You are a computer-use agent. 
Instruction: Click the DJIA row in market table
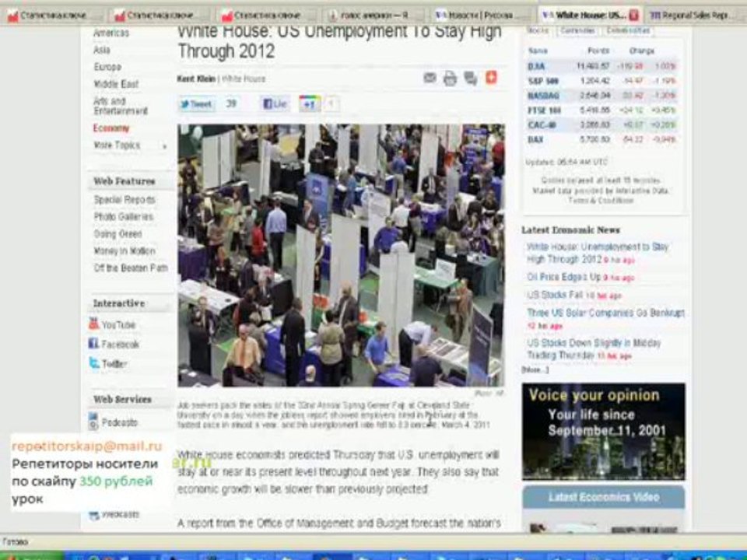pos(602,66)
